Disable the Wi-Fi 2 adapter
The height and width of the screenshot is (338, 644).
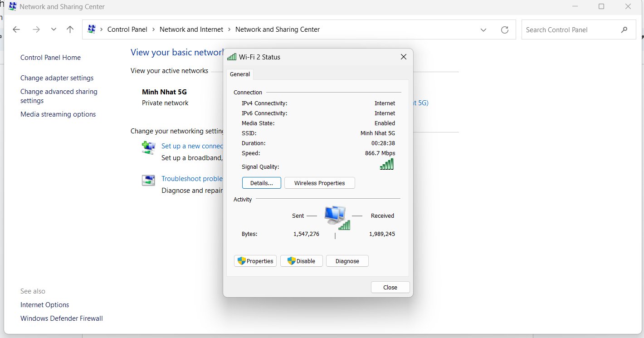(301, 261)
